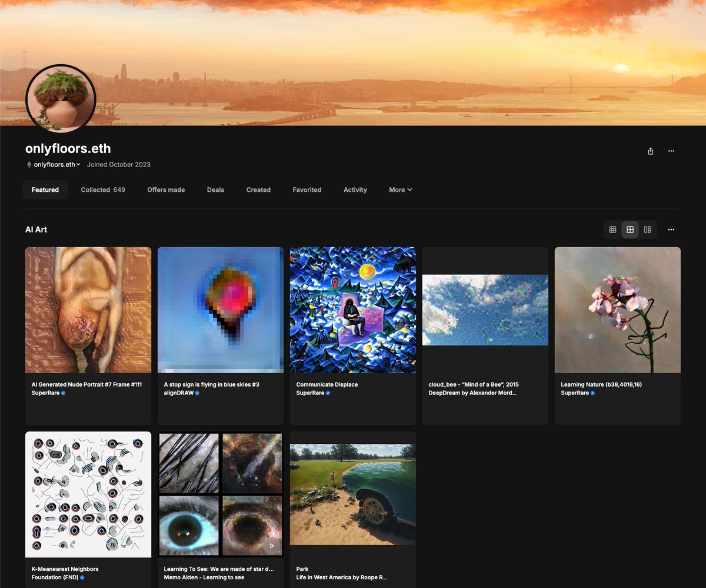Open the flying stop sign pixelated artwork
This screenshot has width=706, height=588.
221,310
